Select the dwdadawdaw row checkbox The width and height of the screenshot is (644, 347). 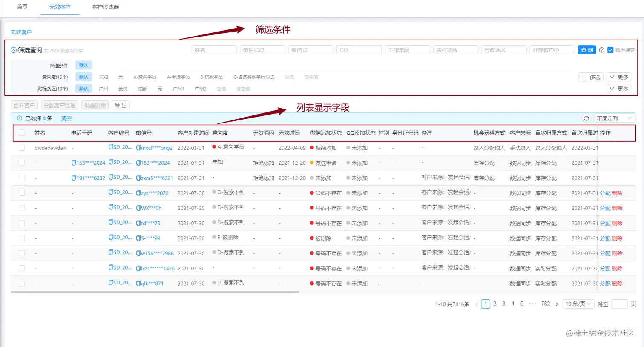[22, 148]
